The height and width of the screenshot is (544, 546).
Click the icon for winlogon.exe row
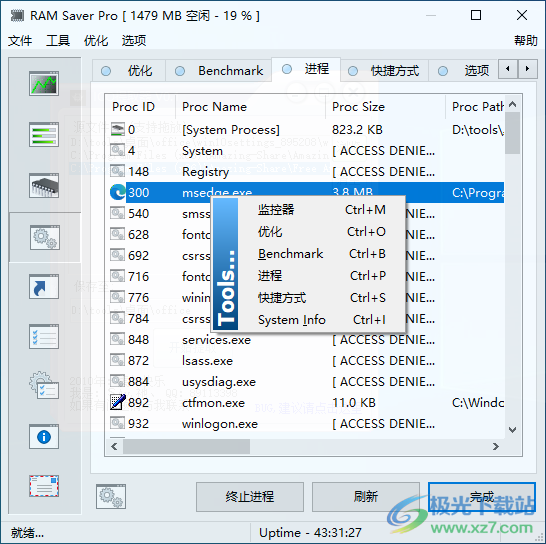(x=117, y=423)
